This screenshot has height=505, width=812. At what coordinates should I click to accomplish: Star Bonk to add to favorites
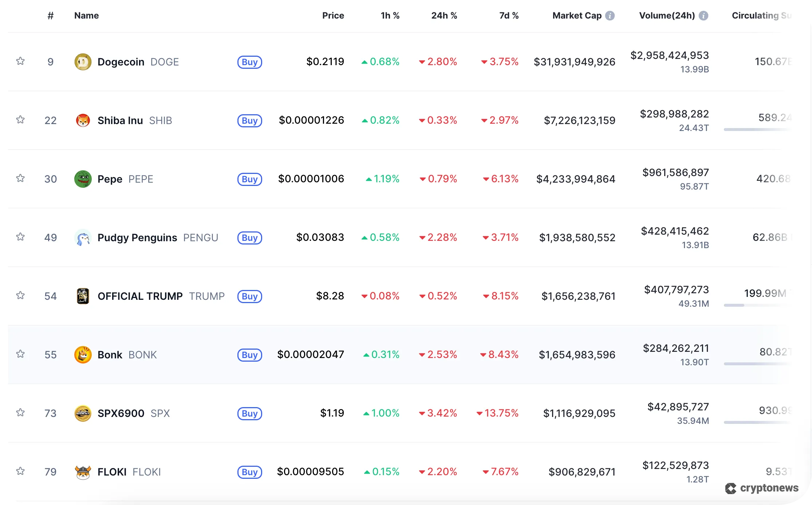(x=21, y=354)
